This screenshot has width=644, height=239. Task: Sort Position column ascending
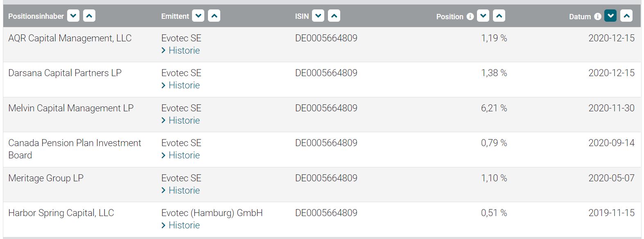499,16
